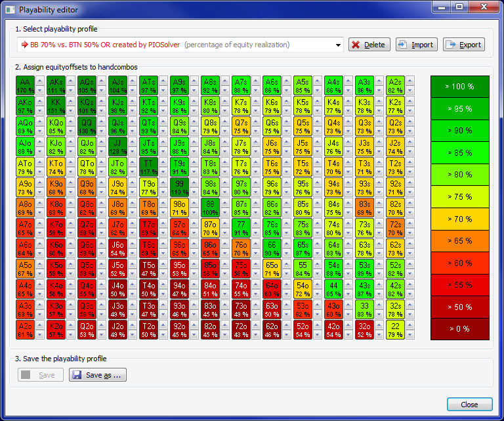Increase KK equity with up arrow
The height and width of the screenshot is (421, 504).
pyautogui.click(x=71, y=101)
